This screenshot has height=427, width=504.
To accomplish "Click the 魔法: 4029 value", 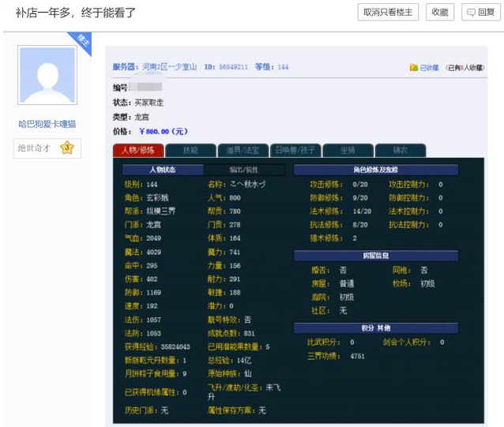I will click(x=153, y=252).
